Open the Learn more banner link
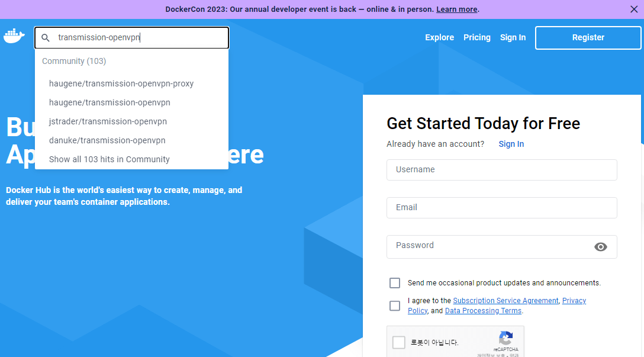The height and width of the screenshot is (357, 644). tap(457, 9)
